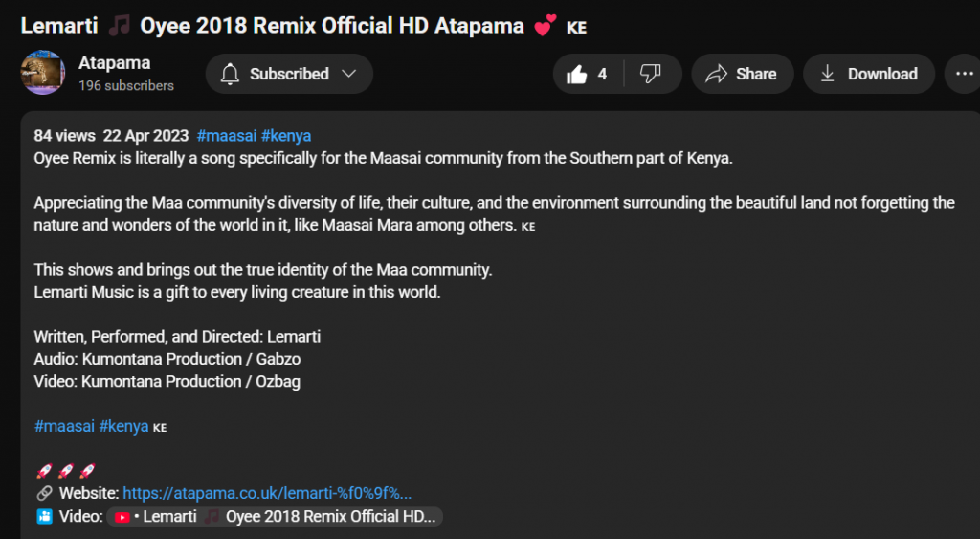Open the Atapama channel name link
Viewport: 980px width, 539px height.
tap(114, 63)
